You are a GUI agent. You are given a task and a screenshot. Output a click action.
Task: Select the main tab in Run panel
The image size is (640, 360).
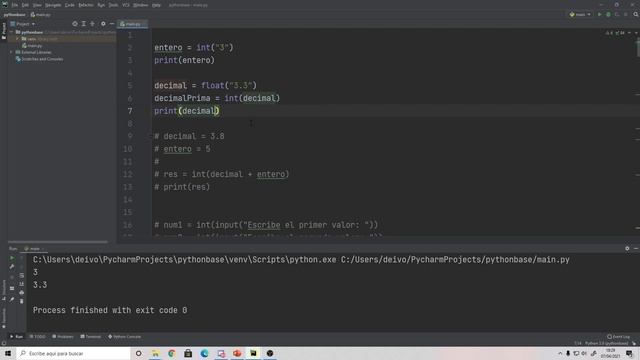(34, 249)
